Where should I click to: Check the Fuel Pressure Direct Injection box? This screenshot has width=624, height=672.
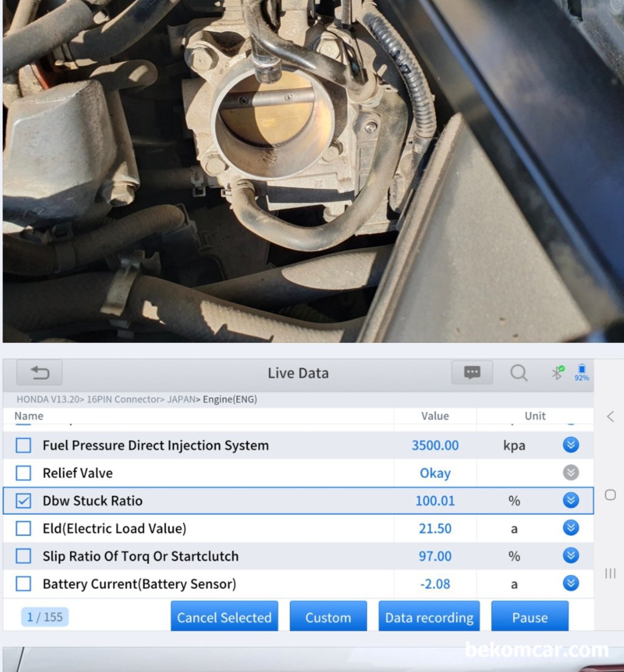coord(23,446)
